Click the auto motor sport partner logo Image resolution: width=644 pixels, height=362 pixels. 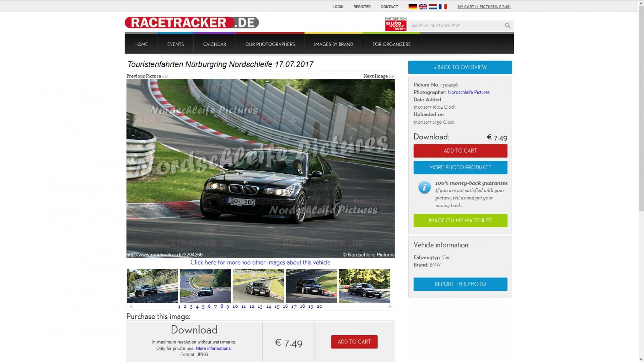[395, 25]
